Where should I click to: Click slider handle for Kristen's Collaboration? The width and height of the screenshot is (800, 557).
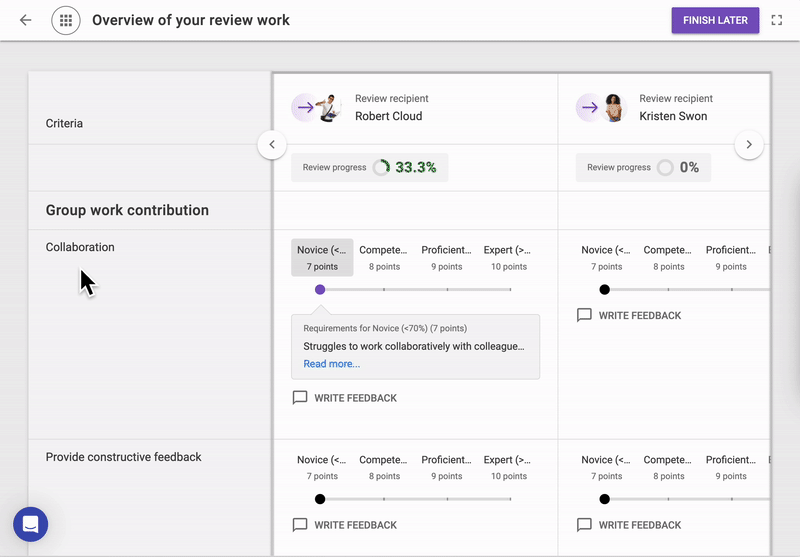(x=605, y=290)
